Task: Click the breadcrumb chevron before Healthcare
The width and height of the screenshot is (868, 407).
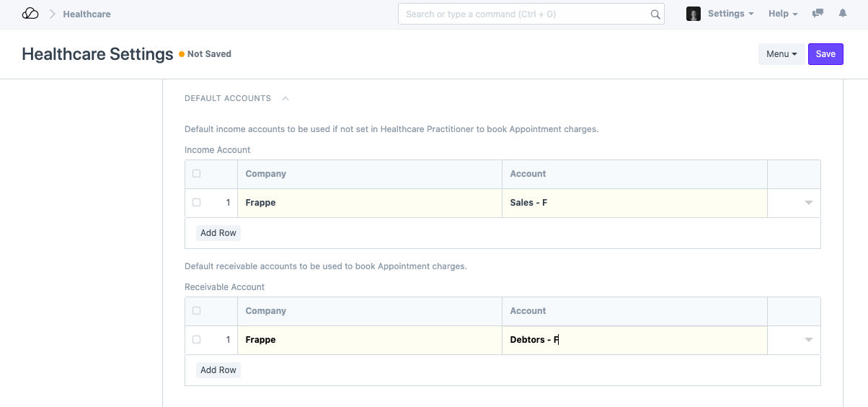Action: [53, 14]
